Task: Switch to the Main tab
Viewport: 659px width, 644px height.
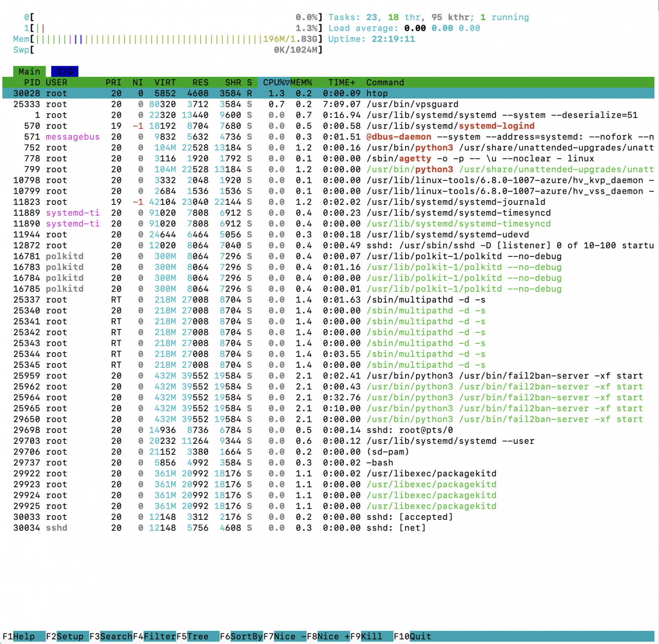Action: tap(29, 71)
